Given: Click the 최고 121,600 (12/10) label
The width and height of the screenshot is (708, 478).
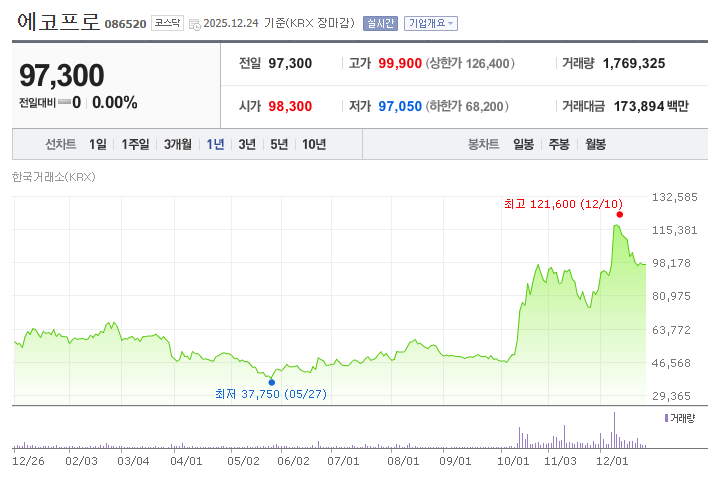Looking at the screenshot, I should (564, 204).
